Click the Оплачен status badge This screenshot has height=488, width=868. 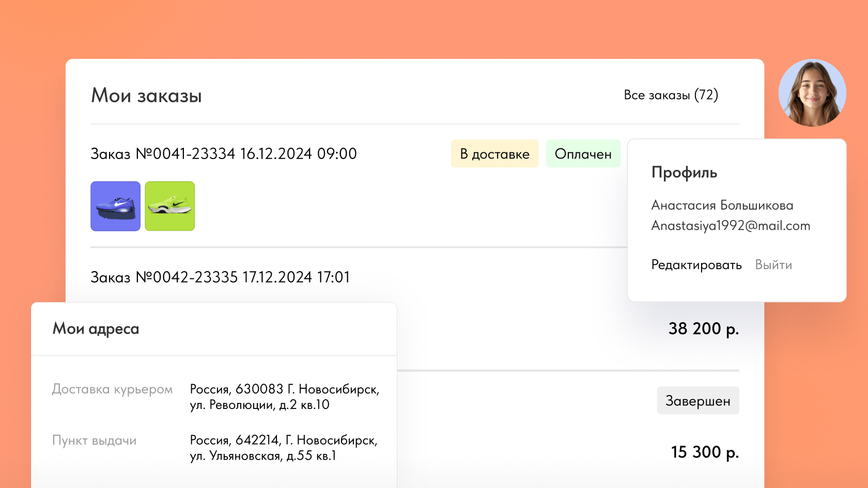coord(583,154)
